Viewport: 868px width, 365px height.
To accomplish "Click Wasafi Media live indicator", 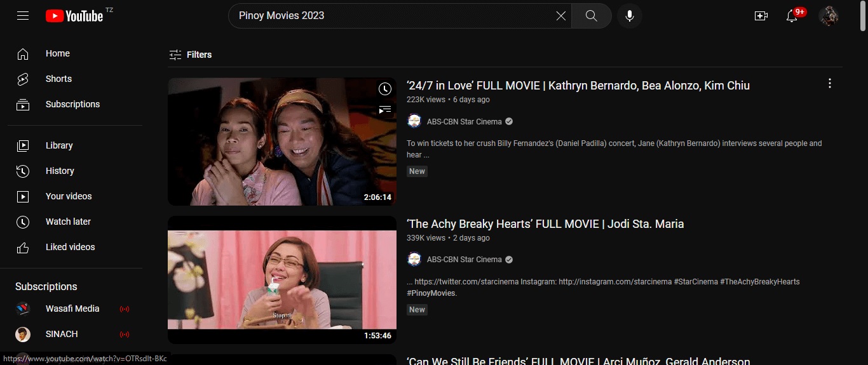I will tap(125, 309).
